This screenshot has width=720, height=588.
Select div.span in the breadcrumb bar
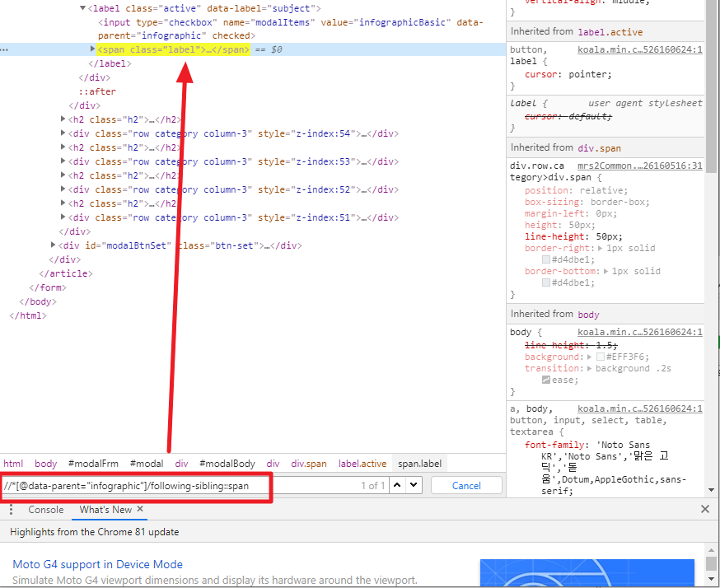(309, 464)
